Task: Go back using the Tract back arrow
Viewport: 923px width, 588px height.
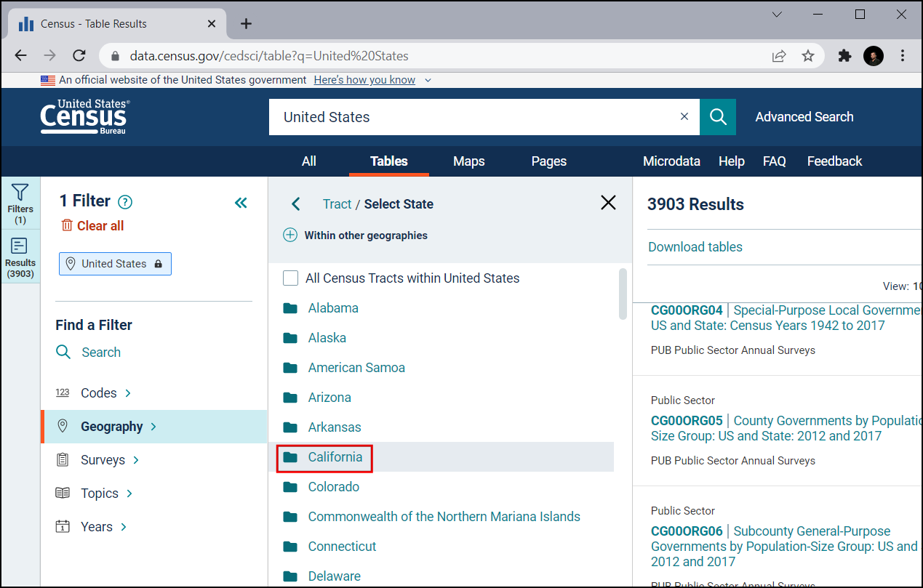Action: (x=296, y=204)
